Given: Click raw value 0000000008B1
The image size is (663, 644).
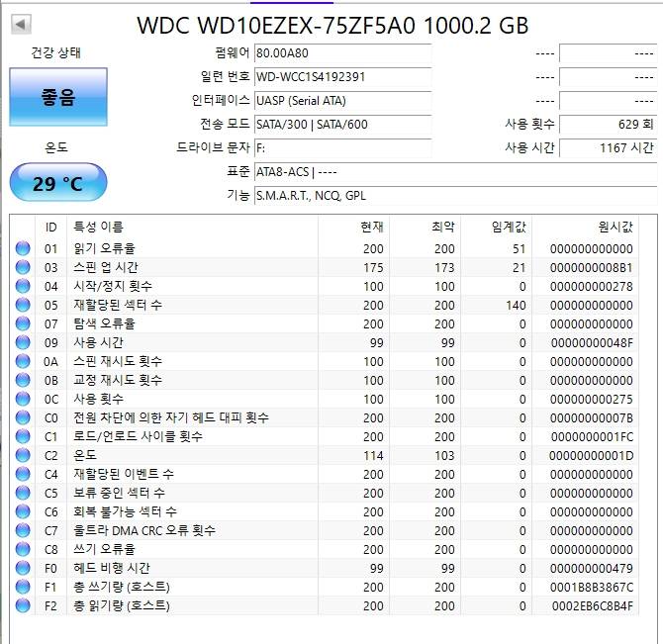Looking at the screenshot, I should pyautogui.click(x=592, y=267).
